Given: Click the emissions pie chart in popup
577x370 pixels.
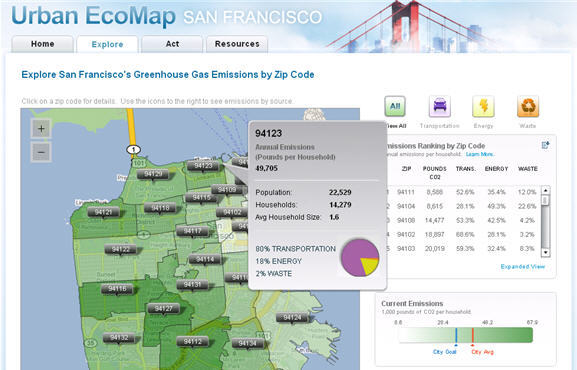Looking at the screenshot, I should (360, 257).
